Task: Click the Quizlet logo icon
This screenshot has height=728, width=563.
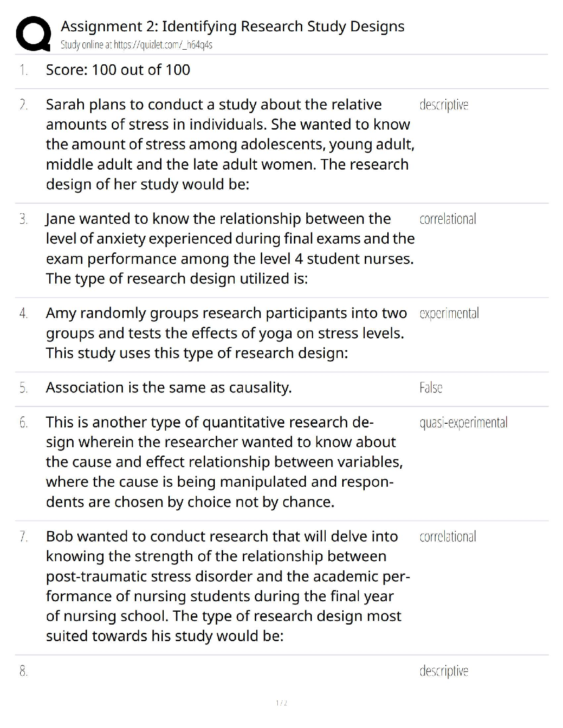Action: point(33,34)
